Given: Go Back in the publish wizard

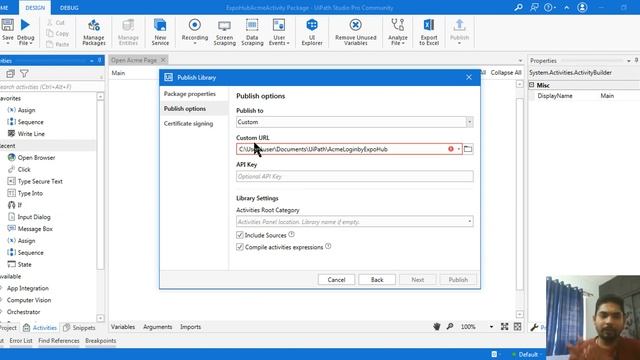Looking at the screenshot, I should (x=377, y=280).
